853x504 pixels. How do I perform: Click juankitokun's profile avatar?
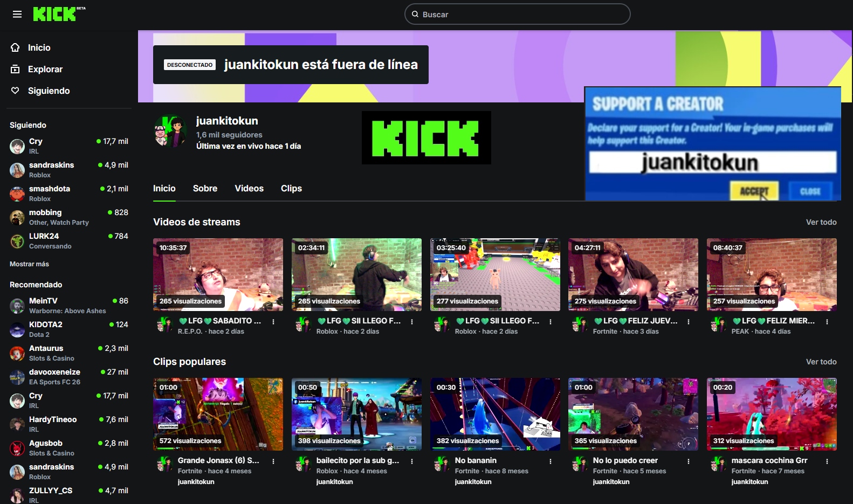170,131
